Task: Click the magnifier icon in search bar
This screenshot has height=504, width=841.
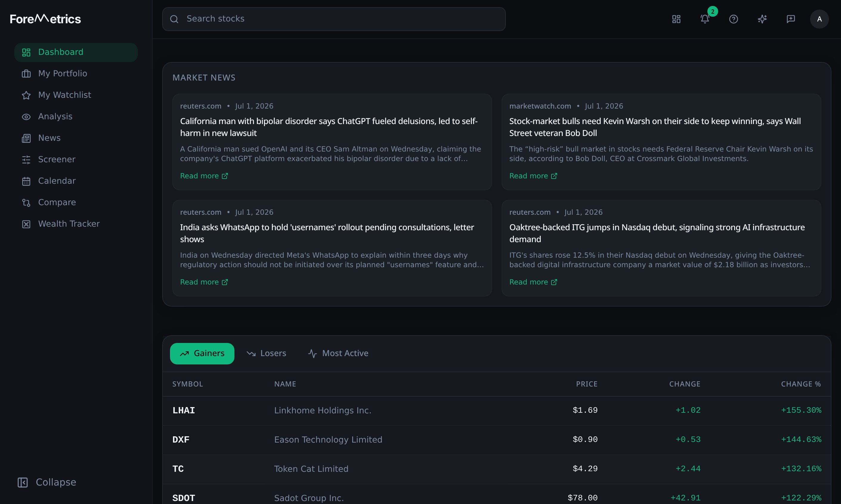Action: click(174, 19)
